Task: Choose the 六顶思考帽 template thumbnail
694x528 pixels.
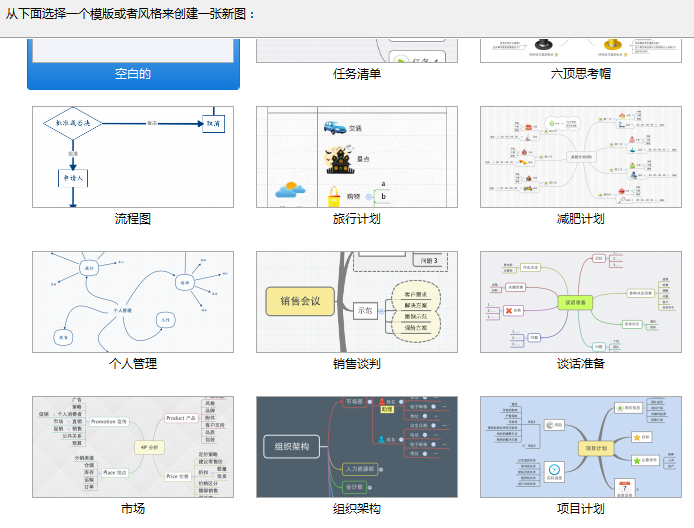Action: tap(581, 51)
